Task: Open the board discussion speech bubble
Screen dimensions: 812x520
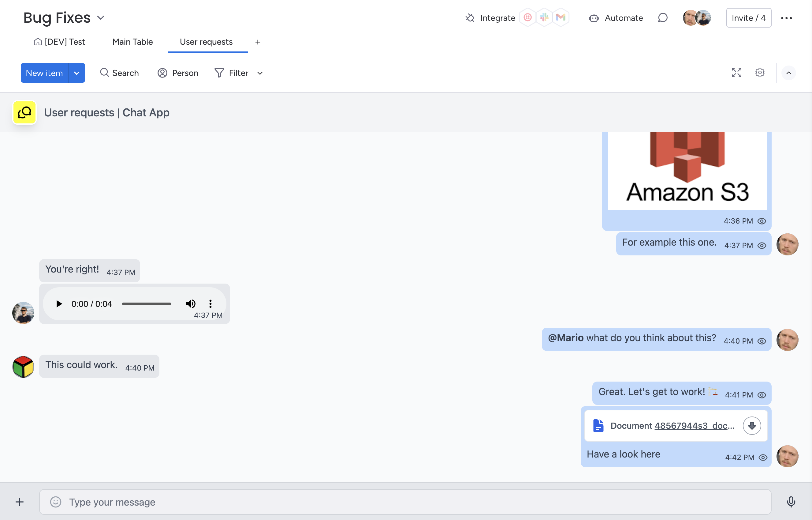Action: point(663,18)
